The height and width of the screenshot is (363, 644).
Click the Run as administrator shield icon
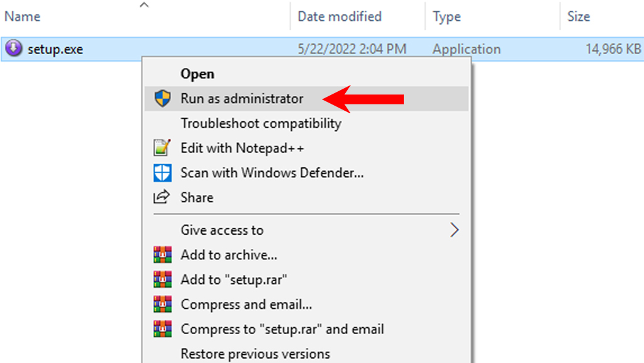point(163,99)
